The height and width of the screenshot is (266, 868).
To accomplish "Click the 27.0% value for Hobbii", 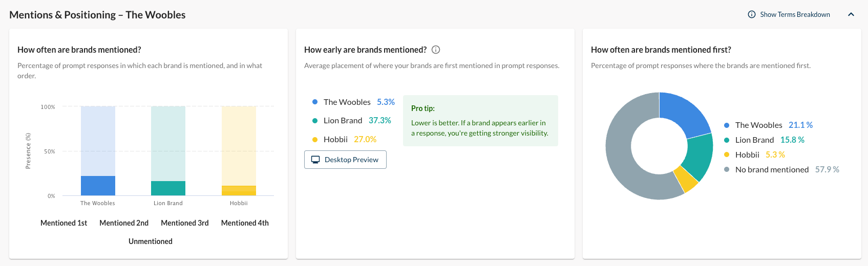I will [365, 139].
